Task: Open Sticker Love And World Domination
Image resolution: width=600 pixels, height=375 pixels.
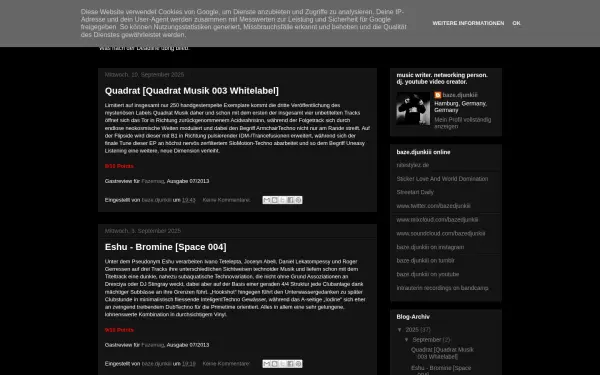Action: 442,179
